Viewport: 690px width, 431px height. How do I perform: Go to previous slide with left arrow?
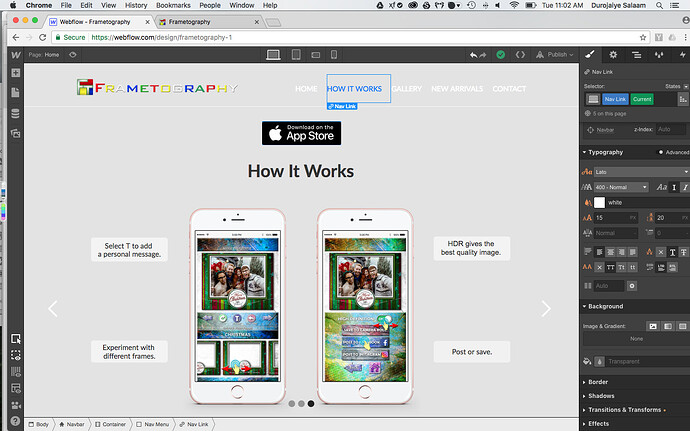(53, 309)
